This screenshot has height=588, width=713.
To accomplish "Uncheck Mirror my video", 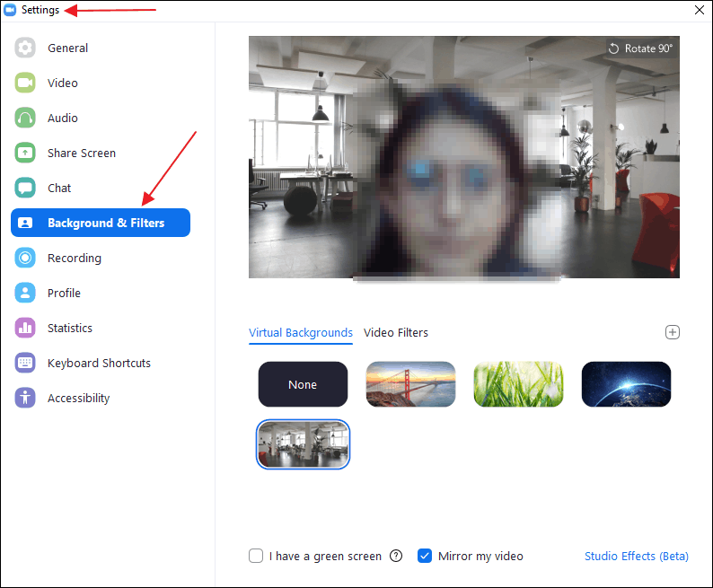I will 425,556.
